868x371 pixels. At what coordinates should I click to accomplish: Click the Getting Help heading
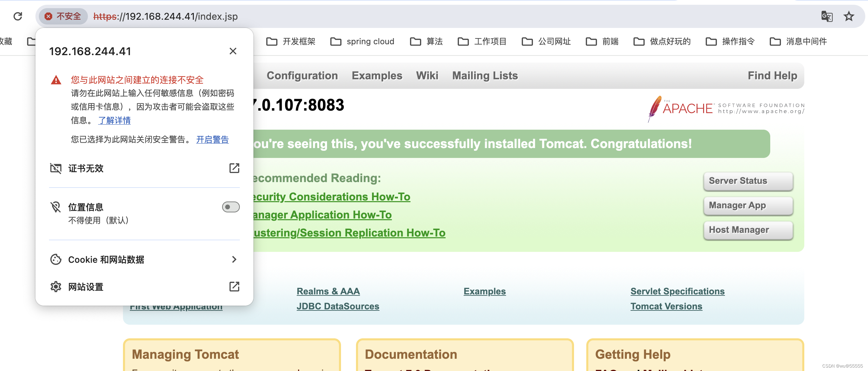633,354
